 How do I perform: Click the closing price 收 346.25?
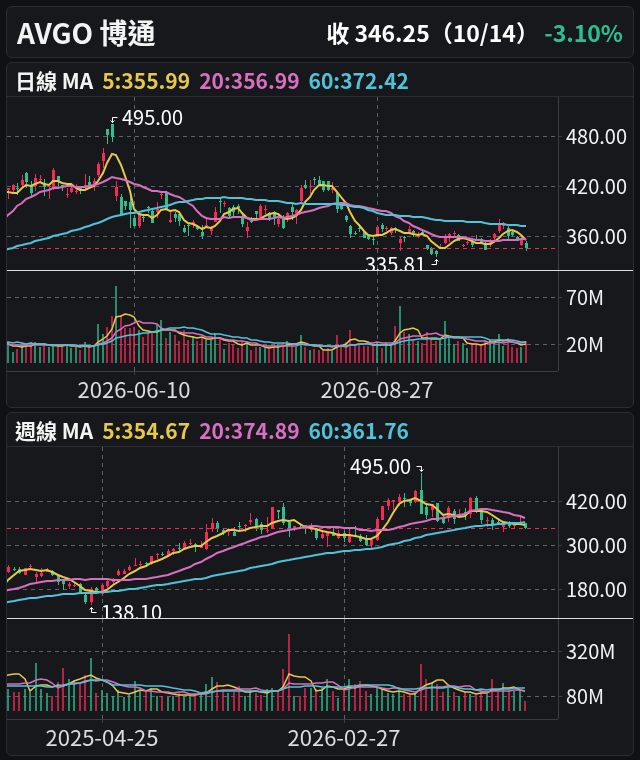click(x=378, y=34)
